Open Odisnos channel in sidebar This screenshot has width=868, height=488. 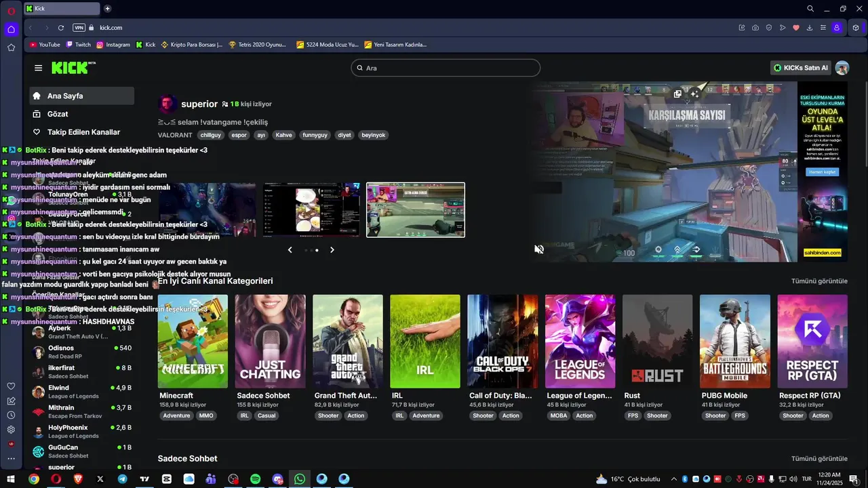tap(81, 352)
